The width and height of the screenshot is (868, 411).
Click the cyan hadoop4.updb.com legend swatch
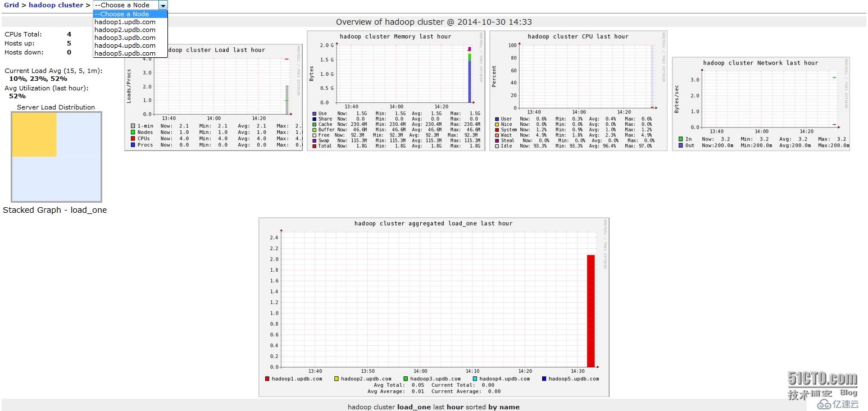(475, 379)
